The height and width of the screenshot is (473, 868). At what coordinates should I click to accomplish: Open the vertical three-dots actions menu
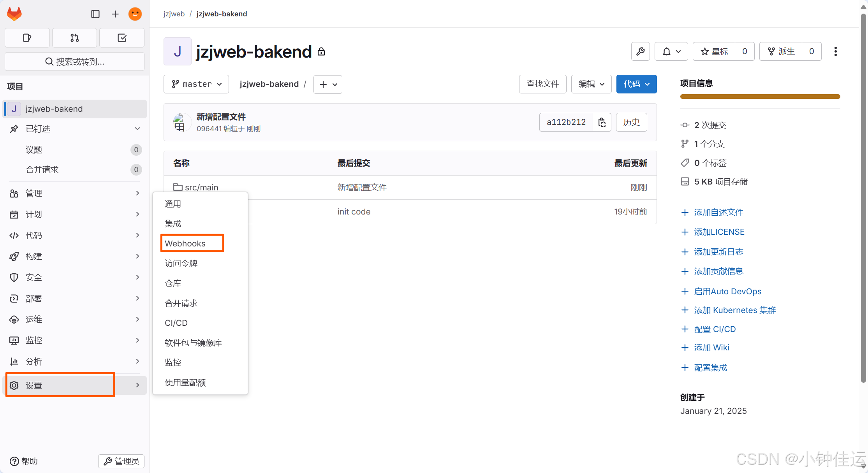pyautogui.click(x=836, y=51)
